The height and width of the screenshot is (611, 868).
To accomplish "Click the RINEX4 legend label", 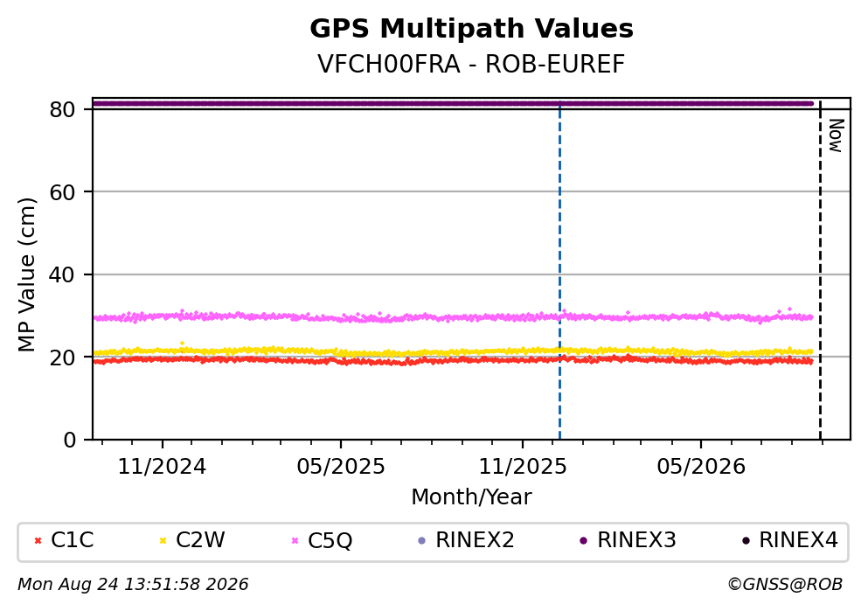I will (x=798, y=540).
